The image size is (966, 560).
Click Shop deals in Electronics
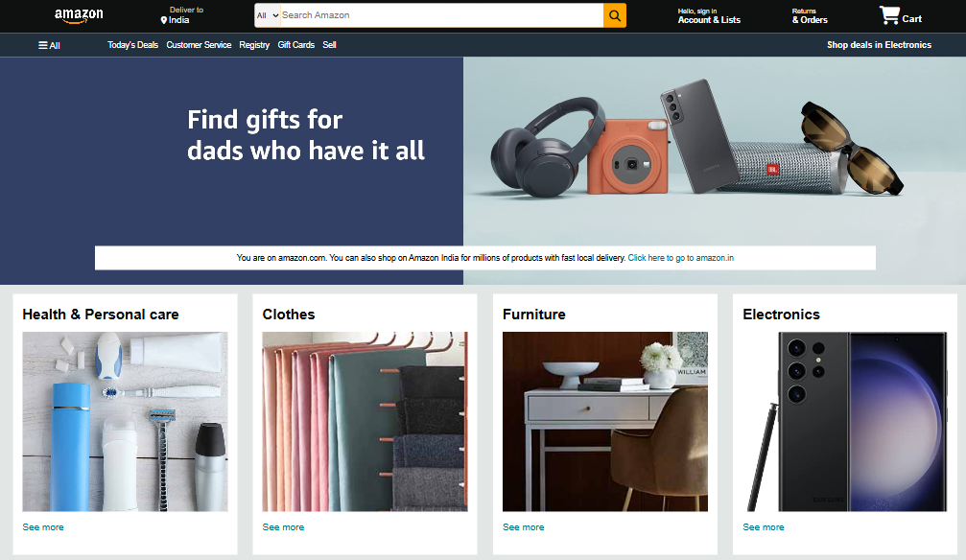(x=879, y=45)
